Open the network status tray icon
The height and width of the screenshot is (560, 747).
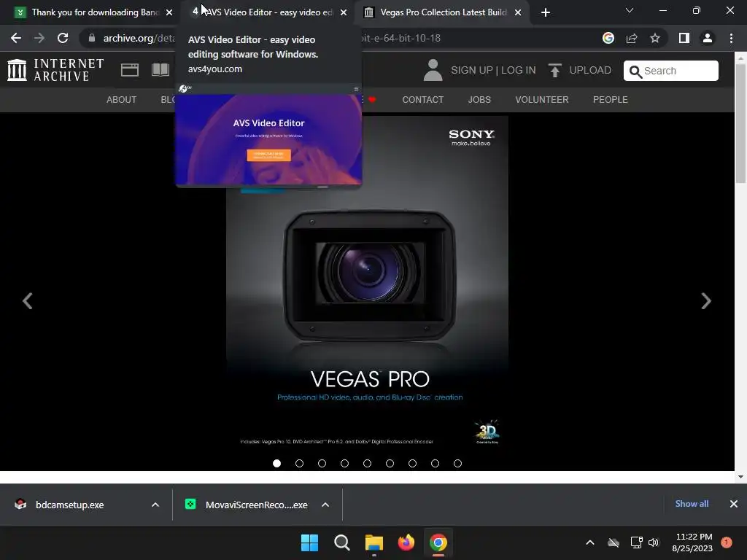(636, 542)
